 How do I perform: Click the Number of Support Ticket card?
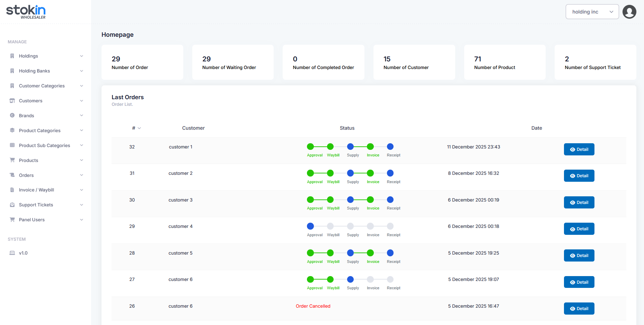tap(595, 62)
